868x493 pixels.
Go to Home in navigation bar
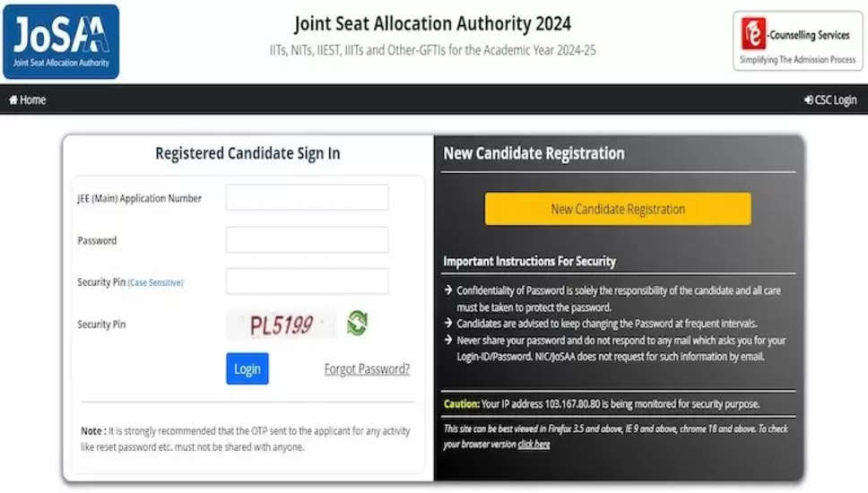[x=28, y=100]
